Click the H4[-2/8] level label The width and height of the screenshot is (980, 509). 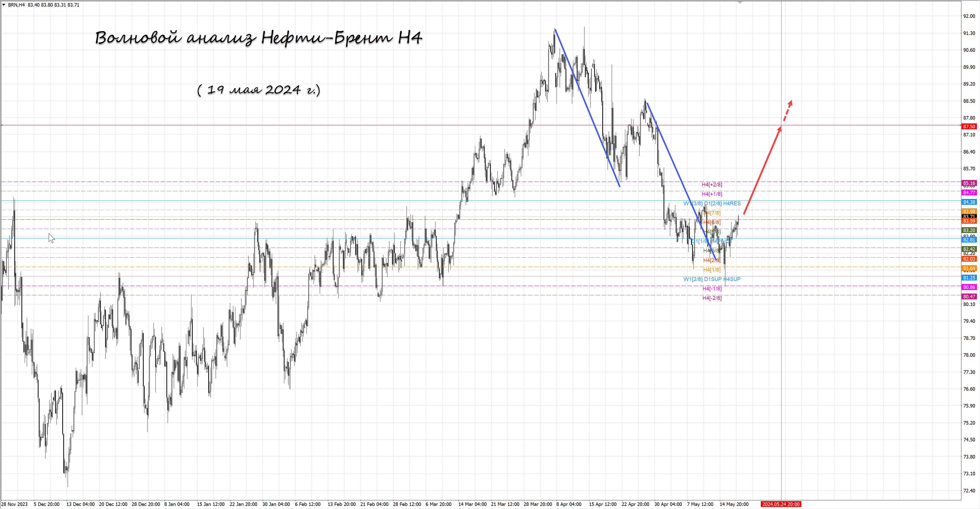point(712,298)
